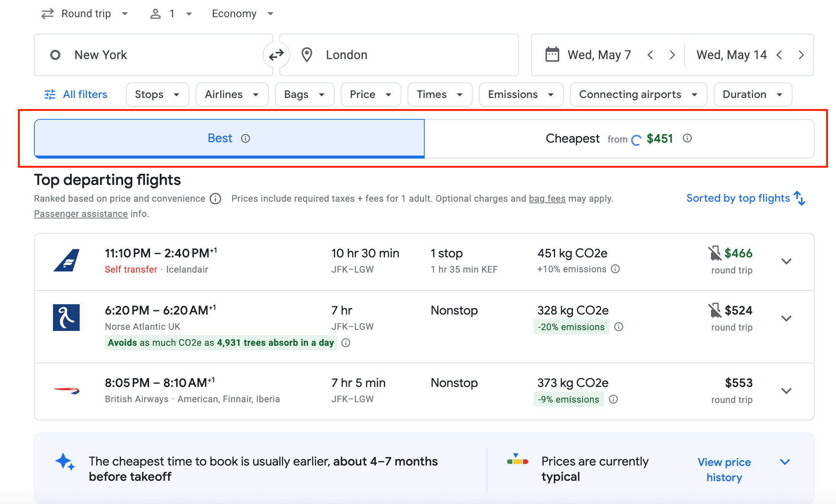Click the All filters sliders icon
This screenshot has height=504, width=836.
tap(50, 94)
